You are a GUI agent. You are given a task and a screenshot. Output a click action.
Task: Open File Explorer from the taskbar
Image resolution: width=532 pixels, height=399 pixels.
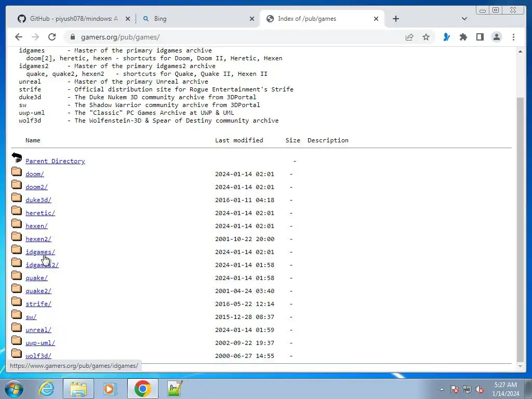pos(78,389)
